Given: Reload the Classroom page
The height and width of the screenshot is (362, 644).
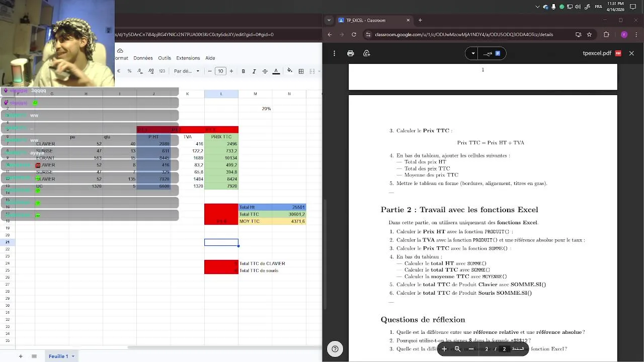Looking at the screenshot, I should point(354,35).
